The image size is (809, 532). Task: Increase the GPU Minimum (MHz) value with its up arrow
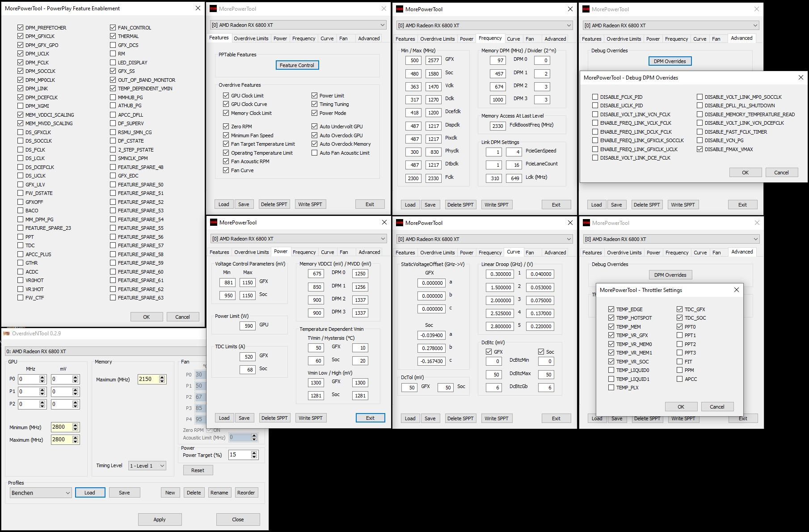(x=76, y=425)
